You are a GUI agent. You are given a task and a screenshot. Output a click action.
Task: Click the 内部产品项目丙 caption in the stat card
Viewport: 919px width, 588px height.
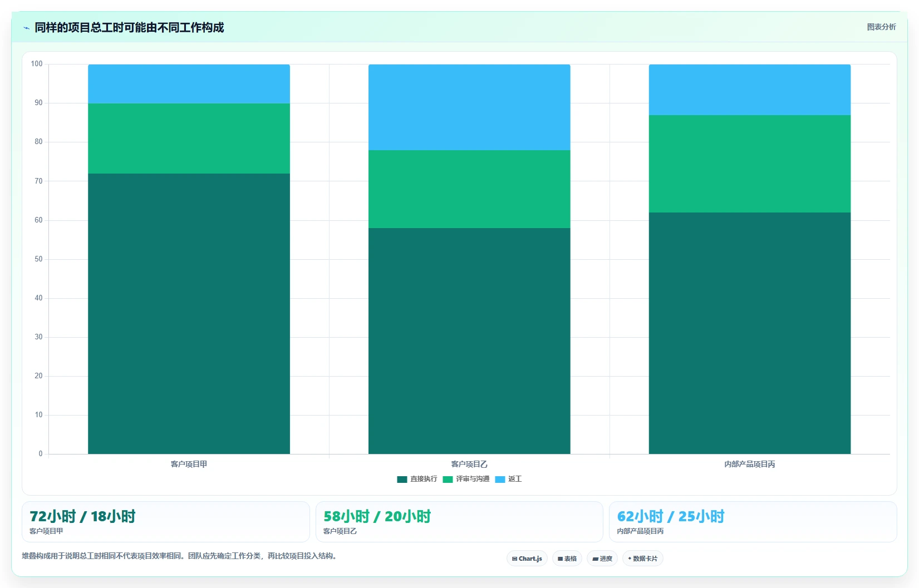(x=640, y=531)
